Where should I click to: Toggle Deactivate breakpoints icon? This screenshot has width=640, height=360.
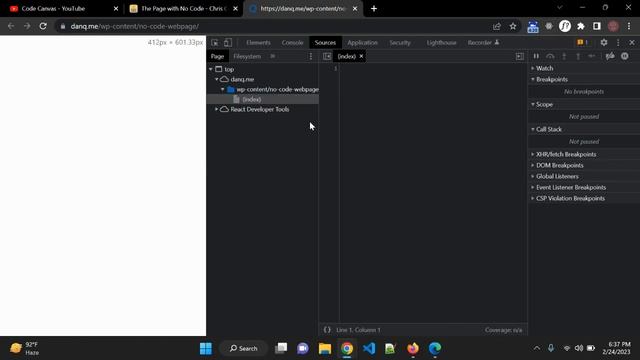(610, 56)
